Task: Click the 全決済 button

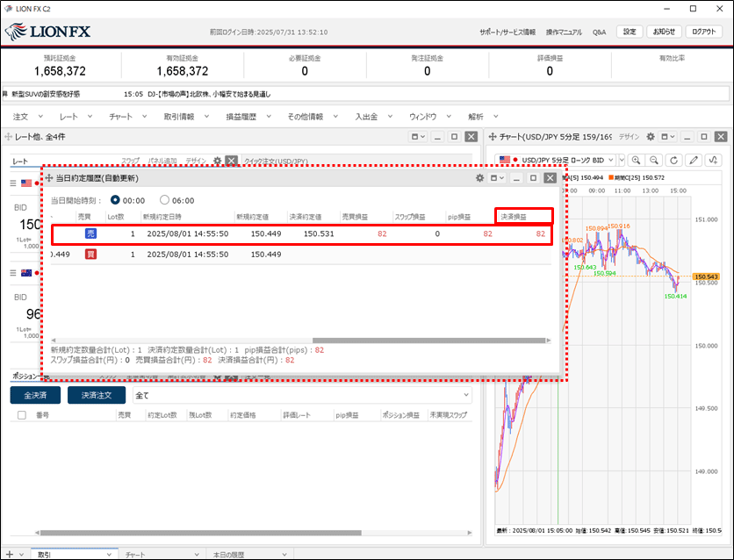Action: 35,395
